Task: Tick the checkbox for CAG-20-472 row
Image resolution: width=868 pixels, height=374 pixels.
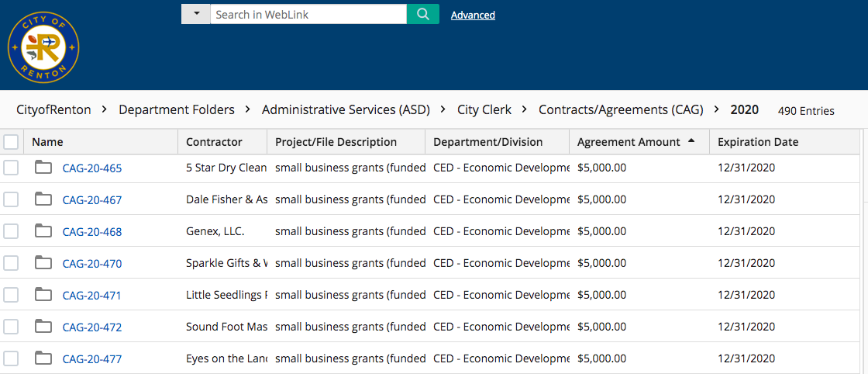Action: (x=11, y=327)
